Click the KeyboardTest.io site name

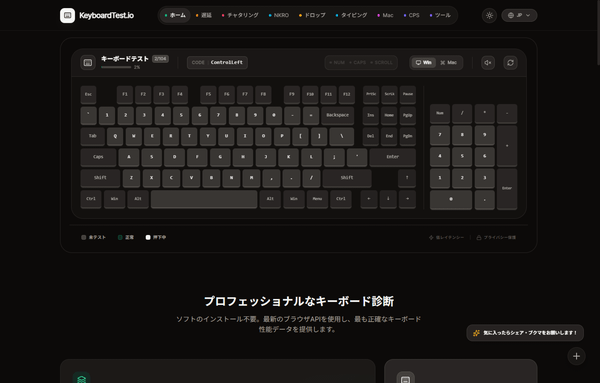[106, 16]
